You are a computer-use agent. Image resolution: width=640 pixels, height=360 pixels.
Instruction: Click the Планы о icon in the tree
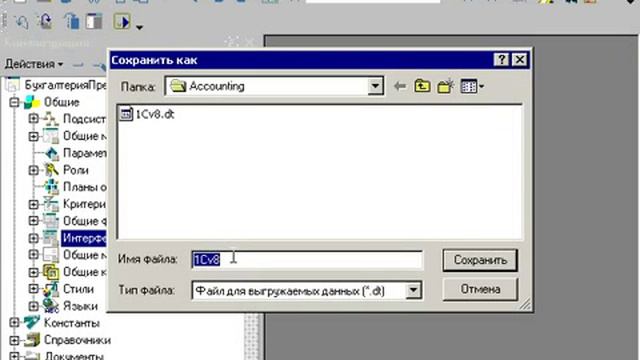click(x=51, y=187)
